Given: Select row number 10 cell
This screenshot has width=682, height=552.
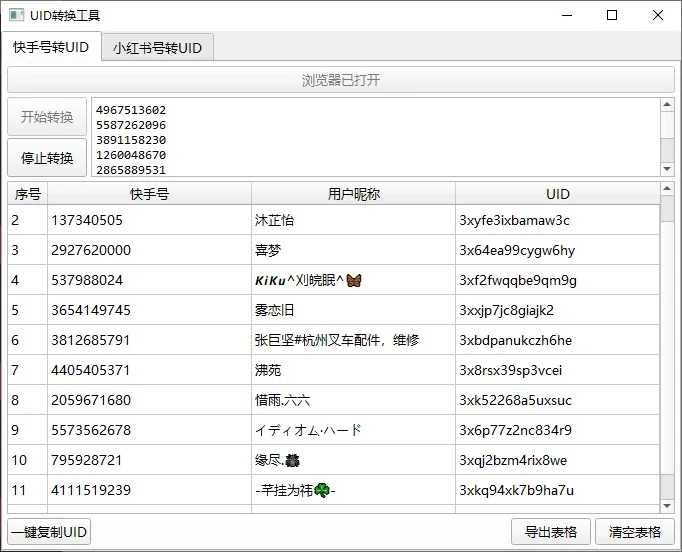Looking at the screenshot, I should tap(27, 460).
